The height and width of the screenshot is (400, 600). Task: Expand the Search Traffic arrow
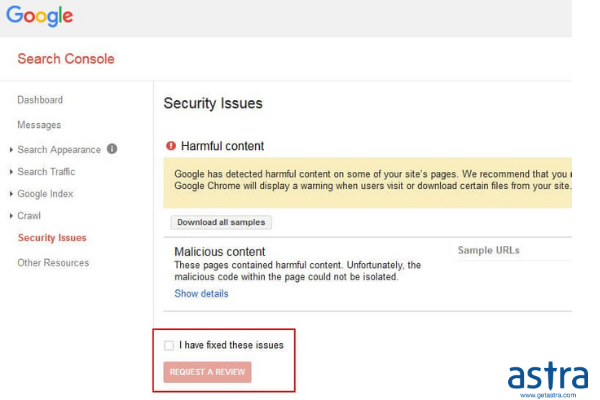point(11,172)
